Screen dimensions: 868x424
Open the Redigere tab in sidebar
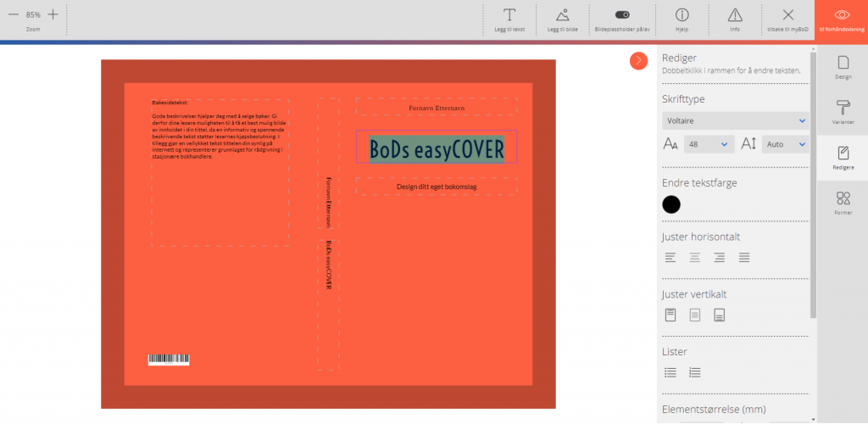(x=843, y=158)
